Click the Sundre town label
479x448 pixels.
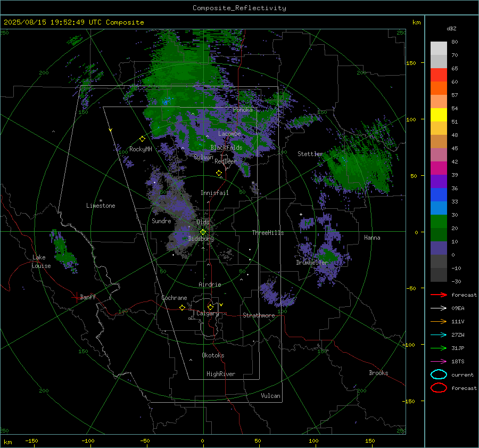click(x=161, y=221)
